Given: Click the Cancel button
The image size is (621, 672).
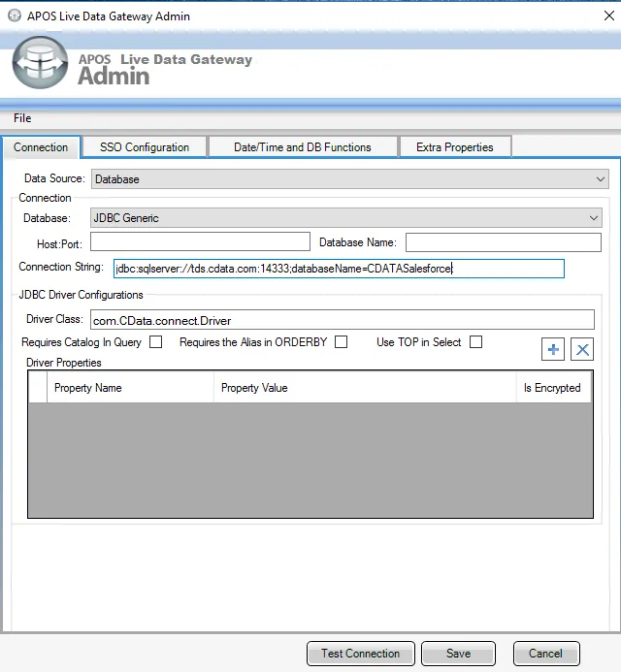Looking at the screenshot, I should (546, 654).
